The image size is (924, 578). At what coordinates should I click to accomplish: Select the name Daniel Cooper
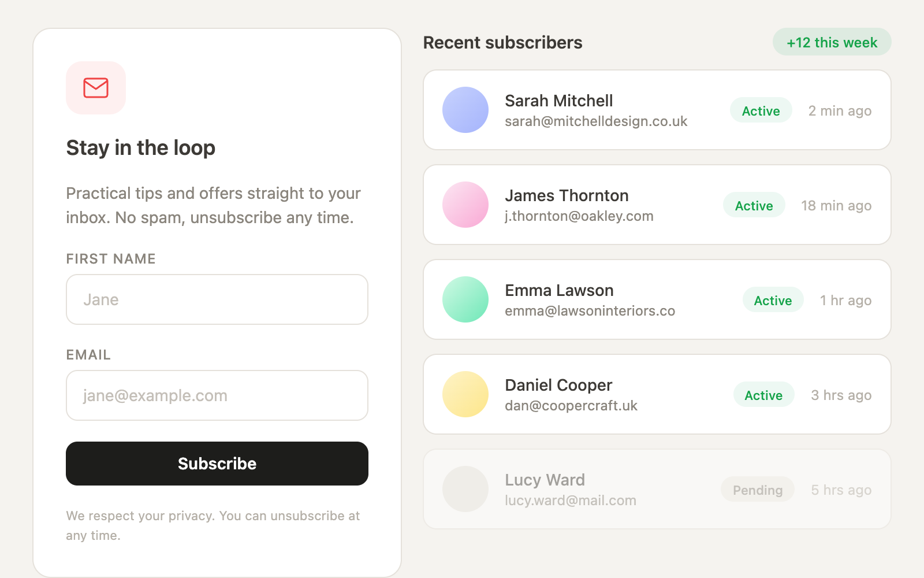click(x=558, y=385)
